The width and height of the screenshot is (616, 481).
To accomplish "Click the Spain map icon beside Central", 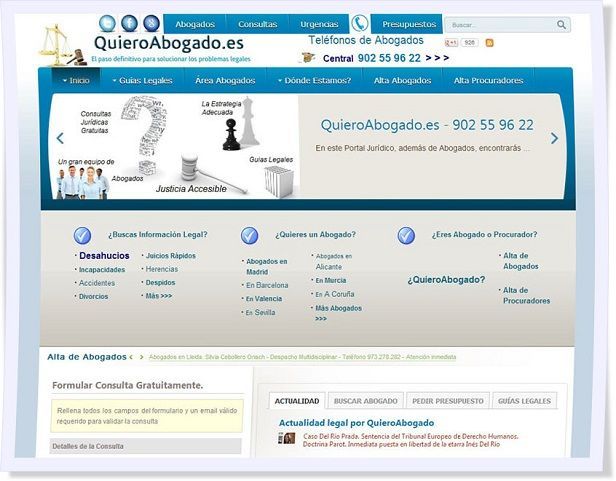I will 308,58.
